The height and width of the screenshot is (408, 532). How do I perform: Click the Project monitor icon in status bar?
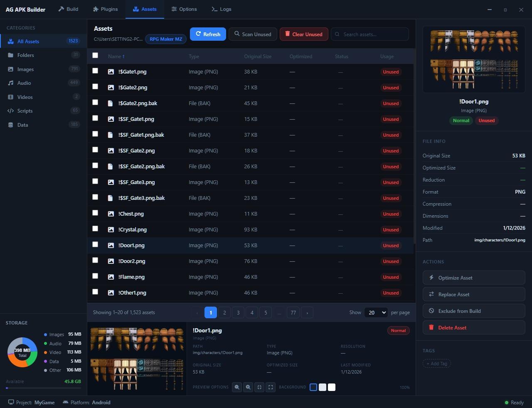(x=11, y=402)
